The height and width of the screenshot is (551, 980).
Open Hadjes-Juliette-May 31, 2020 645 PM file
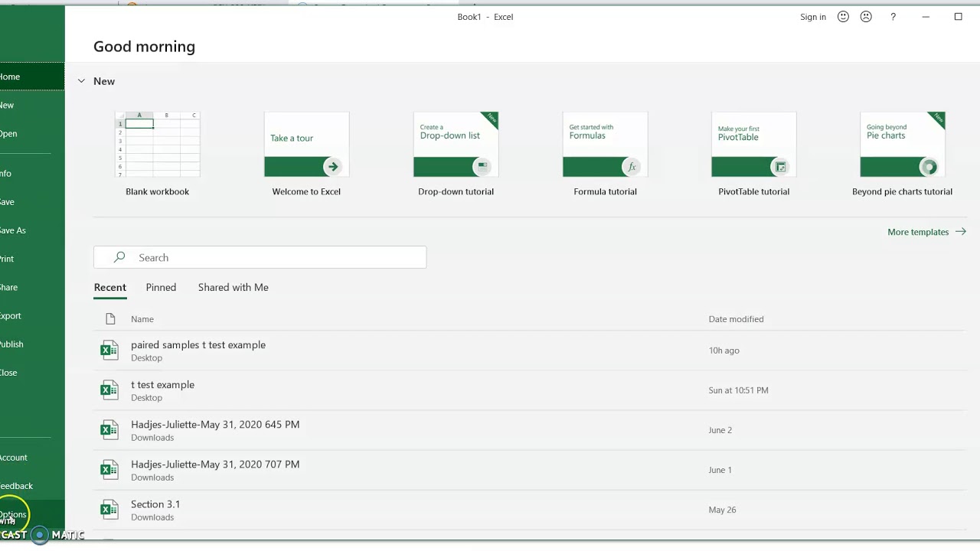coord(215,425)
